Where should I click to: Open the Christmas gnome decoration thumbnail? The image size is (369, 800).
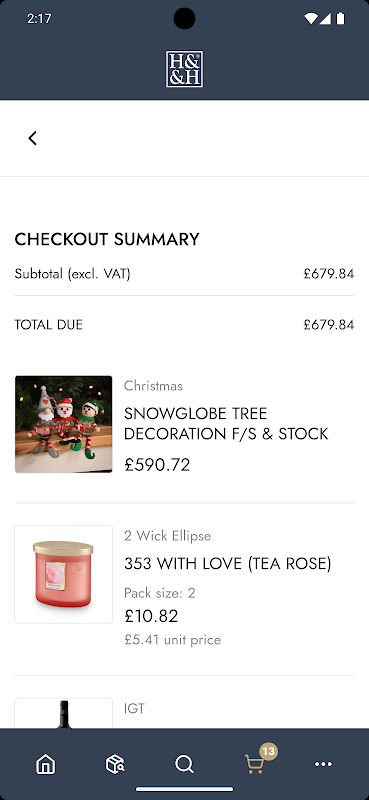pos(63,424)
